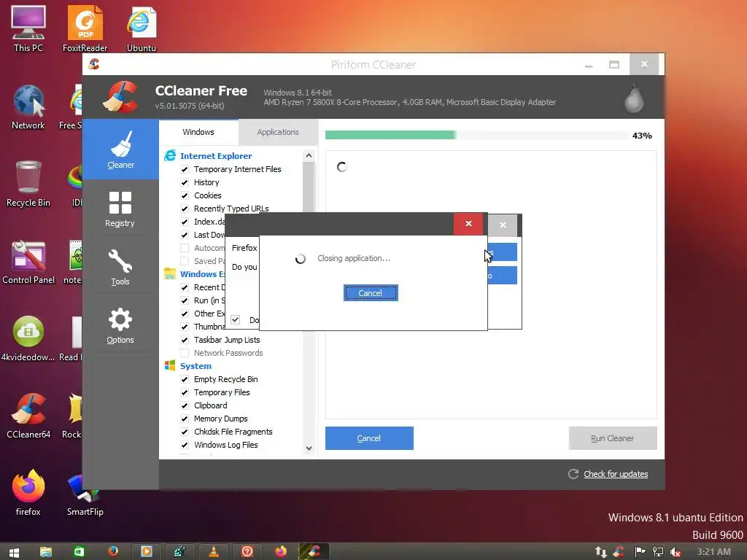This screenshot has height=560, width=747.
Task: Toggle Memory Dumps checkbox
Action: pos(185,419)
